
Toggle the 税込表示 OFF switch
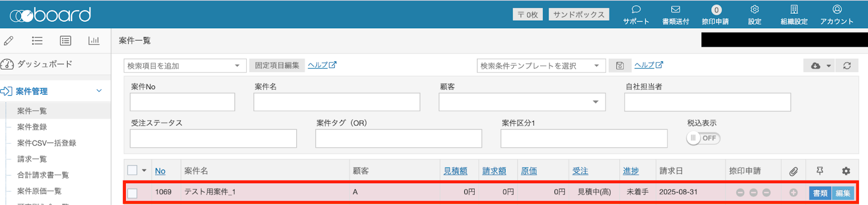(x=703, y=138)
